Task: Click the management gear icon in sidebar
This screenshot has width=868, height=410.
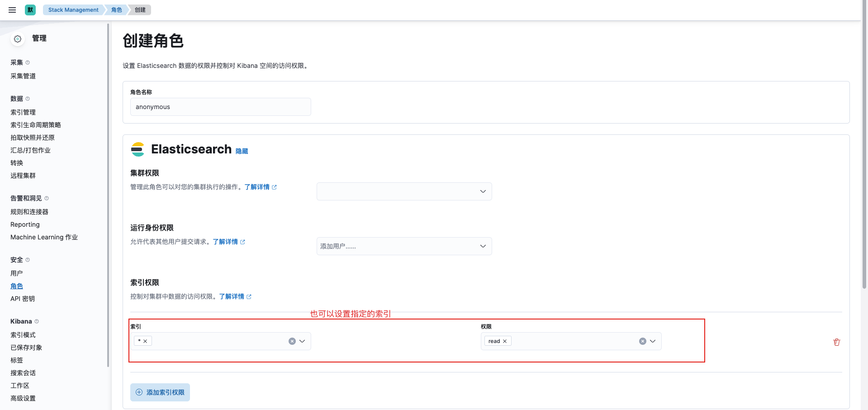Action: [x=18, y=39]
